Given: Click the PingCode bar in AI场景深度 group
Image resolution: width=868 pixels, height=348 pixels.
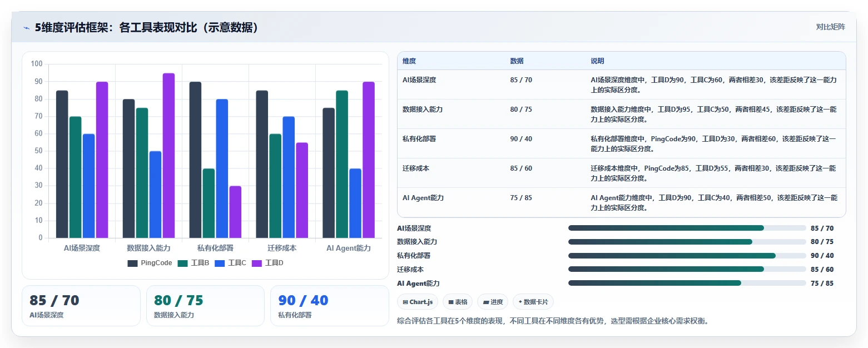Looking at the screenshot, I should (x=62, y=164).
